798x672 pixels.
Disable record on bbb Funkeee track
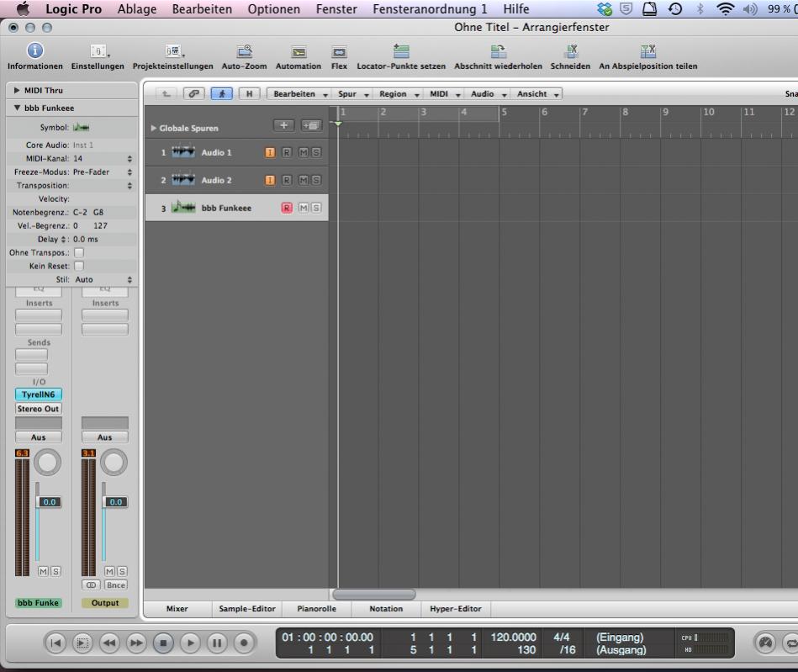[287, 207]
